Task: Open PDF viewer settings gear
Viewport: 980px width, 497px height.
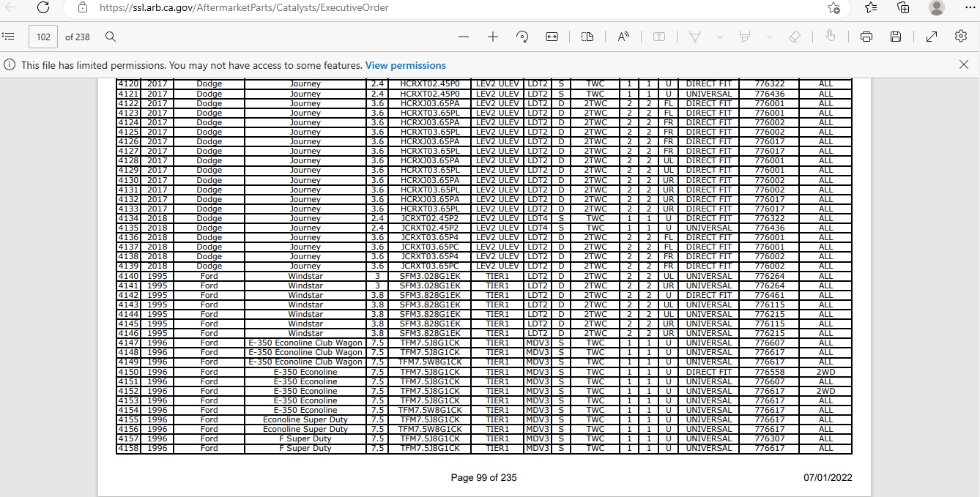Action: (x=961, y=37)
